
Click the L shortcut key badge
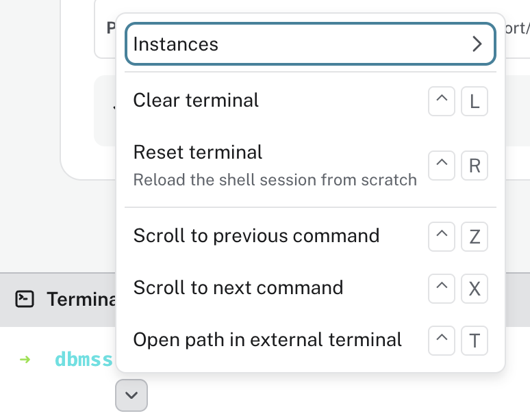[x=475, y=101]
